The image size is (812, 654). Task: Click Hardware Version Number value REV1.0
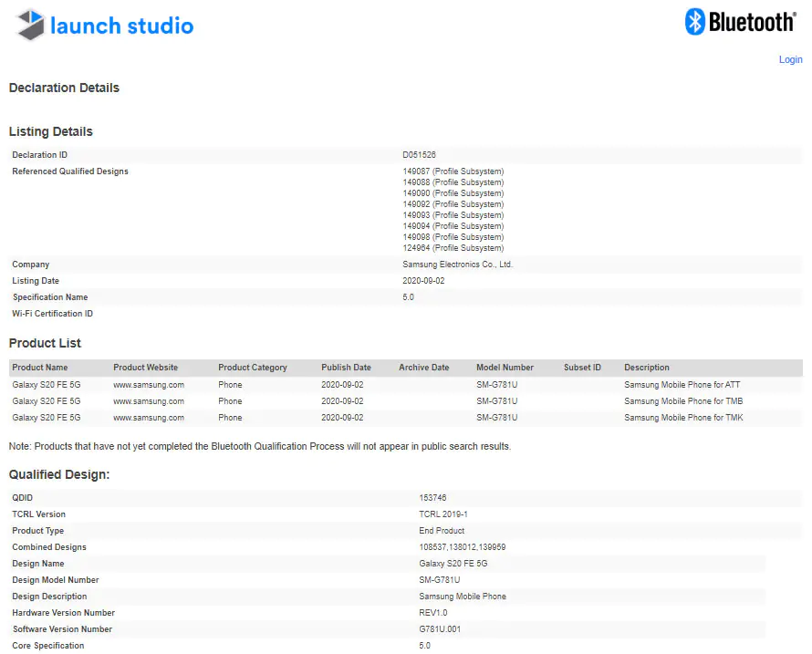433,613
